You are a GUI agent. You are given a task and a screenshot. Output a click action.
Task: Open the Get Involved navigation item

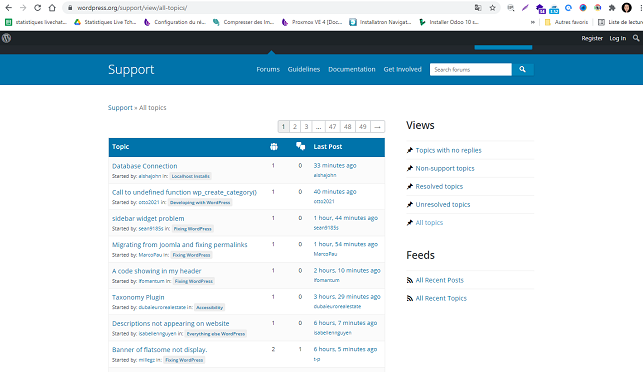402,69
